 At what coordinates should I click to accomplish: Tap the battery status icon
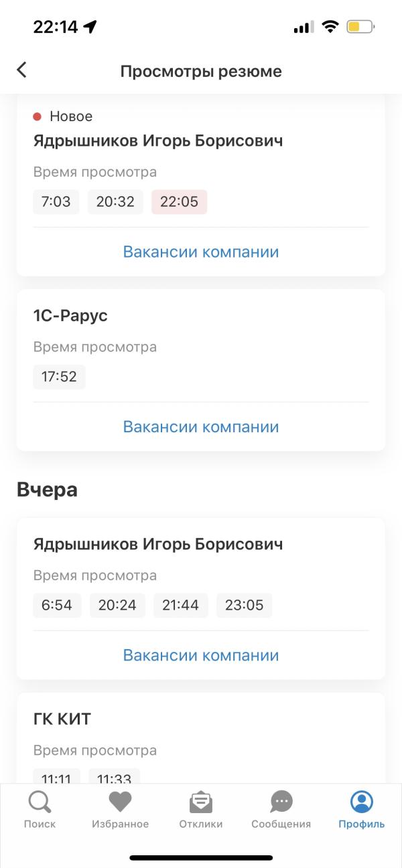pos(361,27)
